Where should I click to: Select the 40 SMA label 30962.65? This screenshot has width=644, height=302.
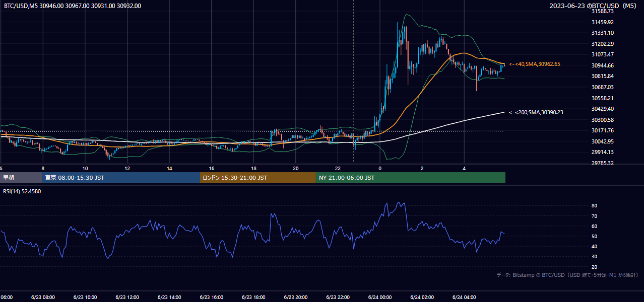click(x=535, y=64)
